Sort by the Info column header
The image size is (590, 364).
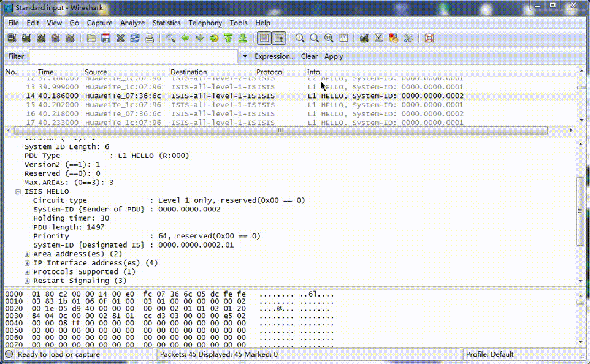click(x=313, y=72)
